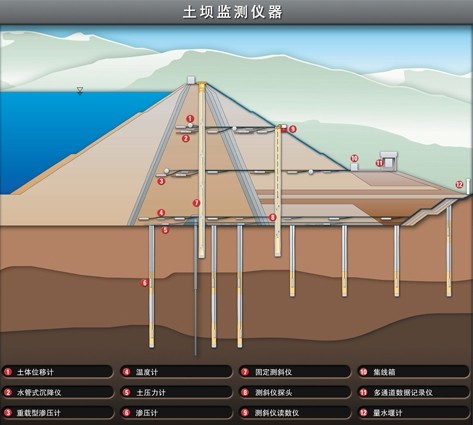Click red marker 12 beside the weir gauge
This screenshot has width=473, height=425.
click(459, 184)
